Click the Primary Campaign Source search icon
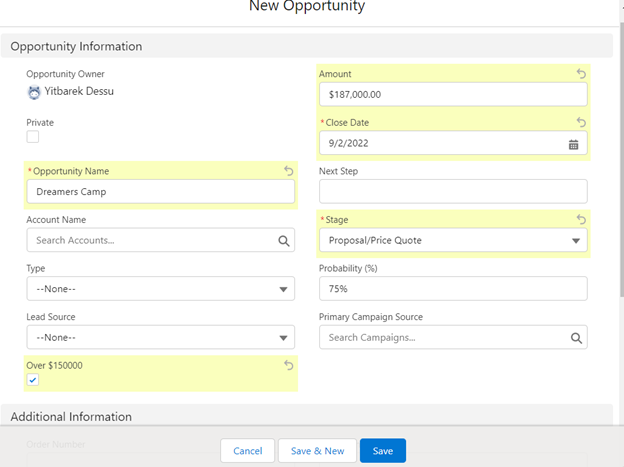The width and height of the screenshot is (624, 467). pyautogui.click(x=576, y=338)
